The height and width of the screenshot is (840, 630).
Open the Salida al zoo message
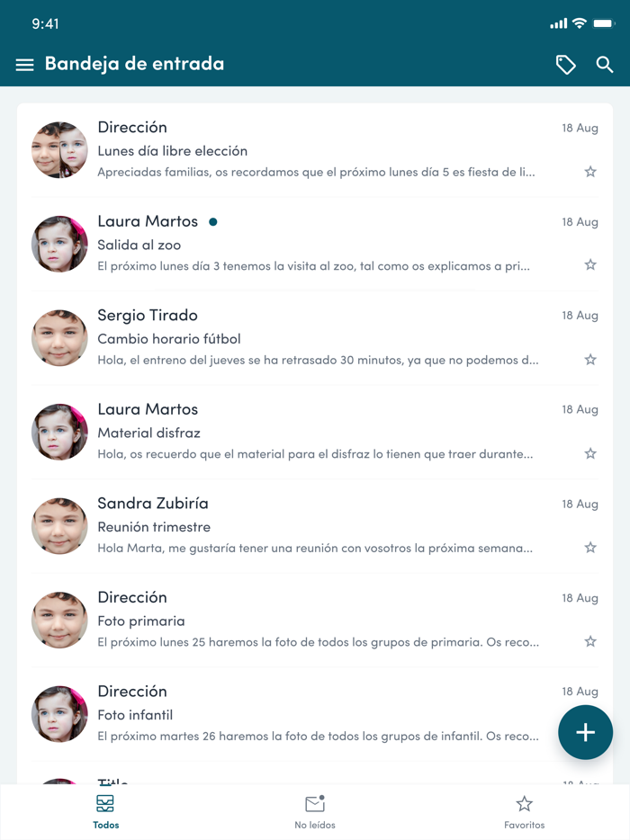[x=315, y=244]
